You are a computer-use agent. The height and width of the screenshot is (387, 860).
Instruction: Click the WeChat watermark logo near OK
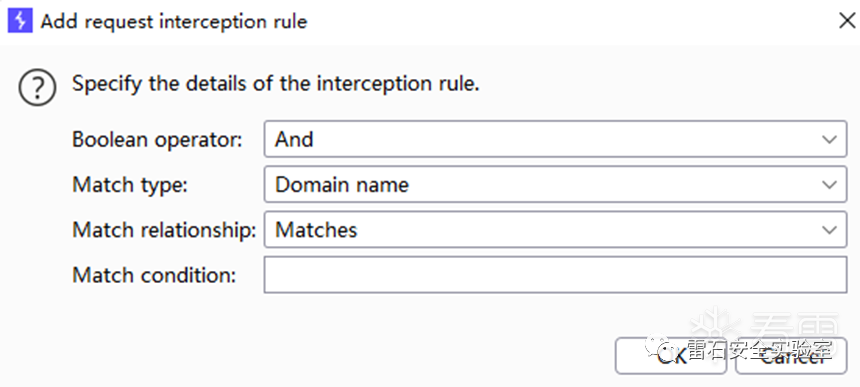point(660,347)
